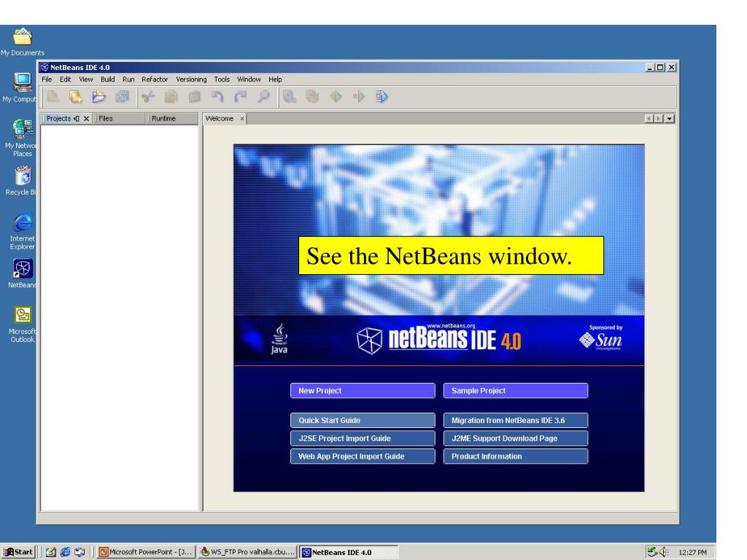The width and height of the screenshot is (747, 560).
Task: Click the Save All toolbar icon
Action: click(x=122, y=97)
